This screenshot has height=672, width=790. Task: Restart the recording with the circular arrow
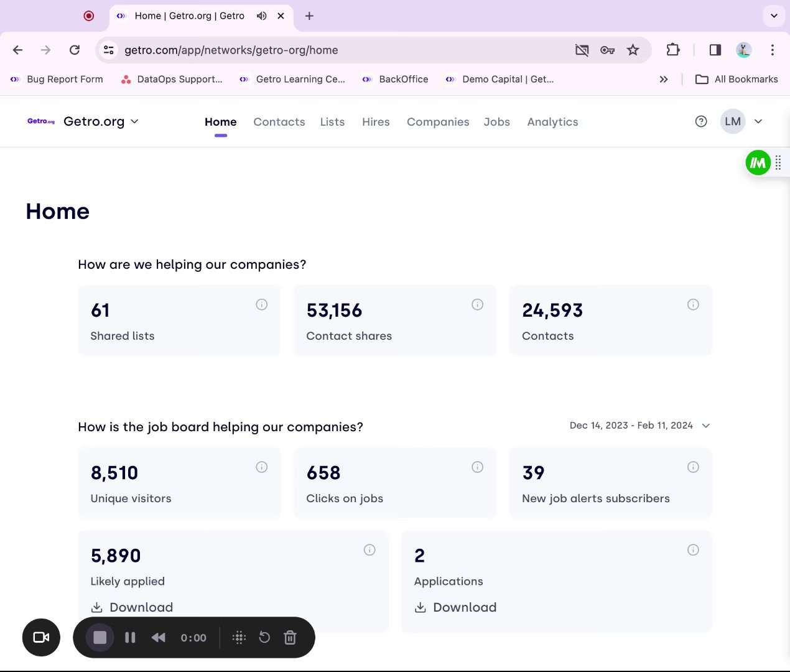tap(264, 637)
